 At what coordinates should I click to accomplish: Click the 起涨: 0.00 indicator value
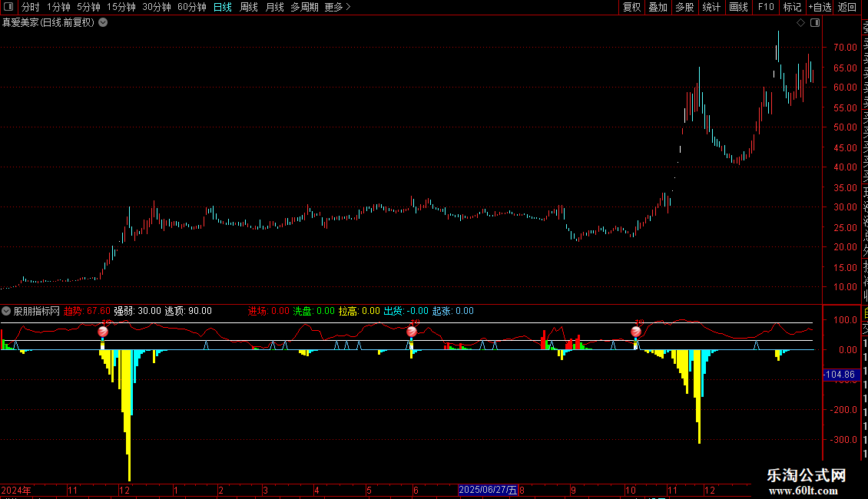point(453,311)
